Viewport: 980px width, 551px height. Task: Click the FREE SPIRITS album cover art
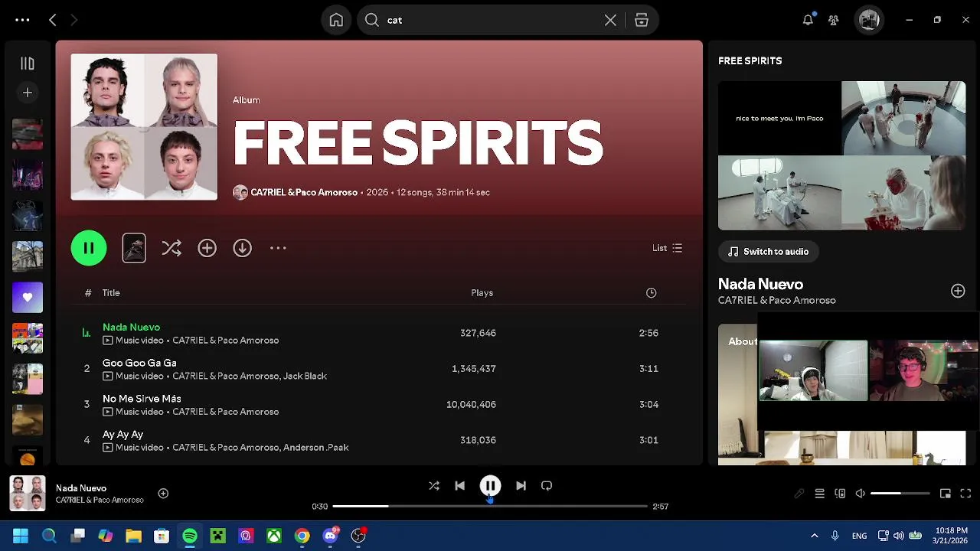click(x=144, y=126)
